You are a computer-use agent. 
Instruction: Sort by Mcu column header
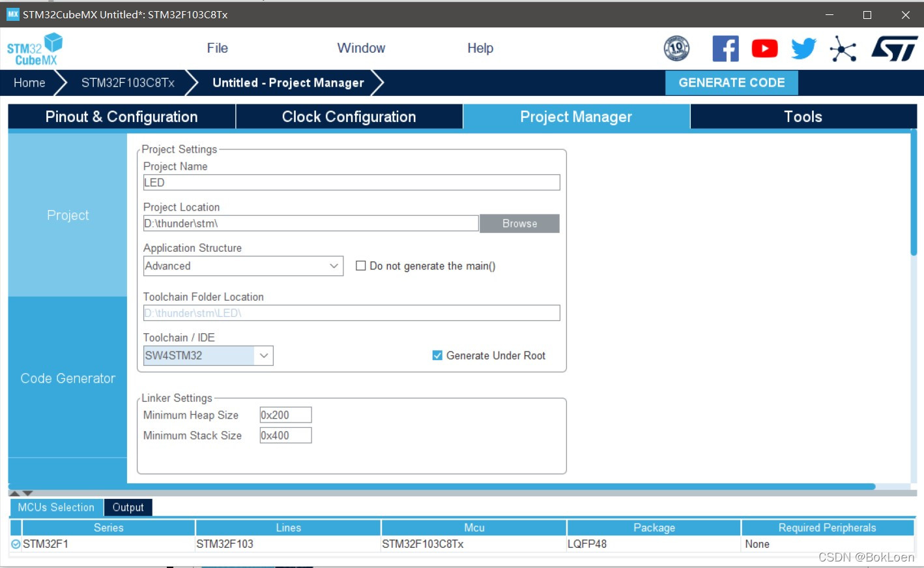[x=474, y=528]
